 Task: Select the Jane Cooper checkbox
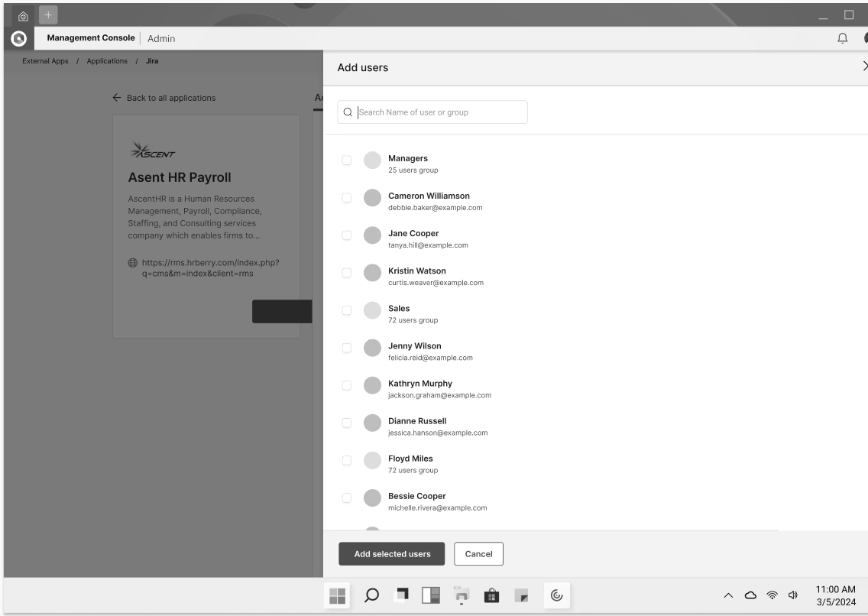pyautogui.click(x=347, y=235)
